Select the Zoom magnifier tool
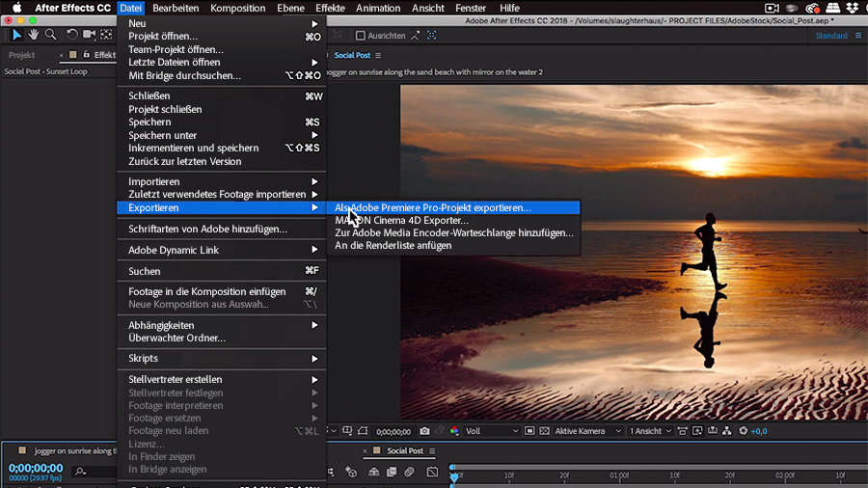The width and height of the screenshot is (868, 488). click(50, 35)
